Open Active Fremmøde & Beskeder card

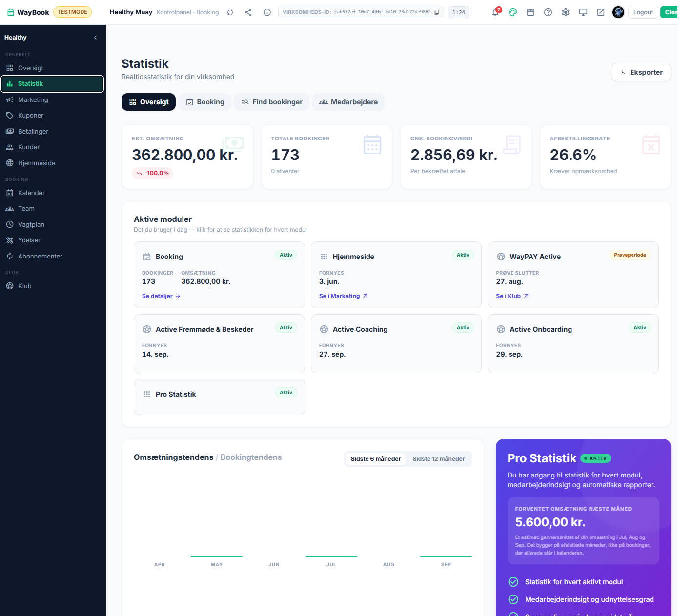[x=219, y=343]
